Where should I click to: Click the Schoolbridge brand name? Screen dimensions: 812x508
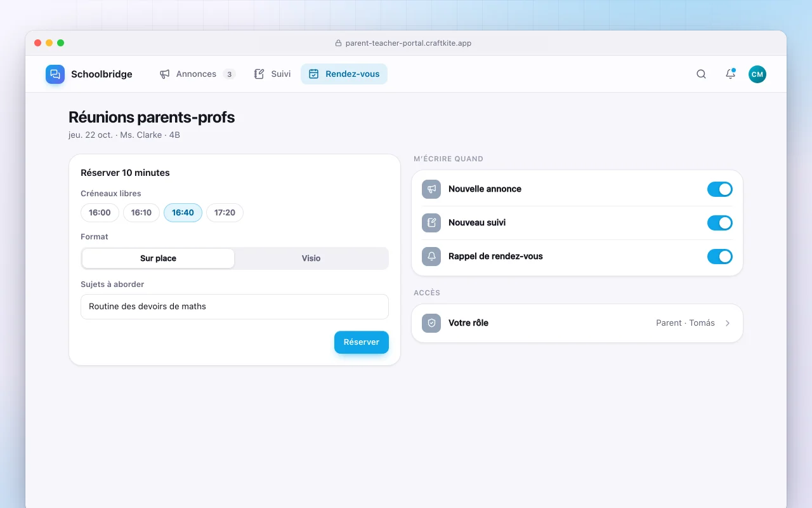point(101,74)
